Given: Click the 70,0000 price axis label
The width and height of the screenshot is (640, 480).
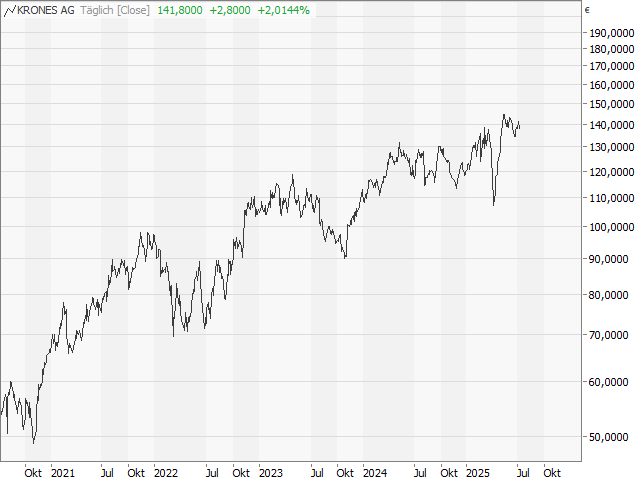Looking at the screenshot, I should point(609,335).
